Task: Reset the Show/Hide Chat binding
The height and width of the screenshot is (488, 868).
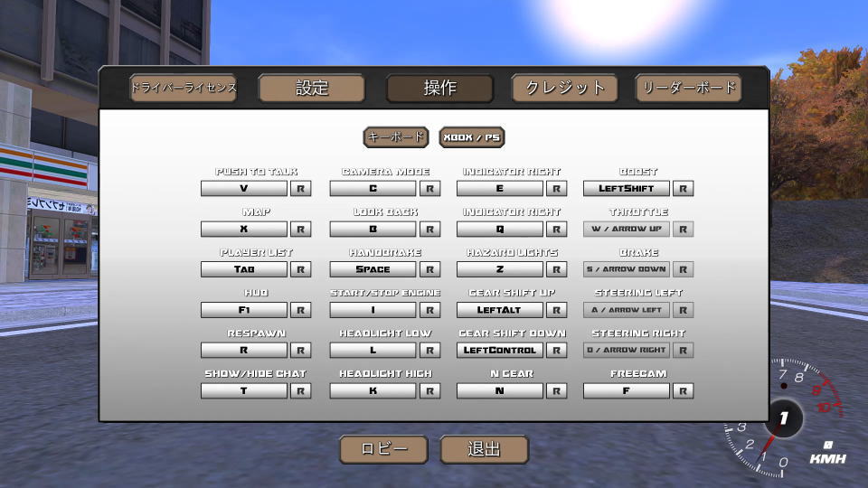Action: point(301,391)
